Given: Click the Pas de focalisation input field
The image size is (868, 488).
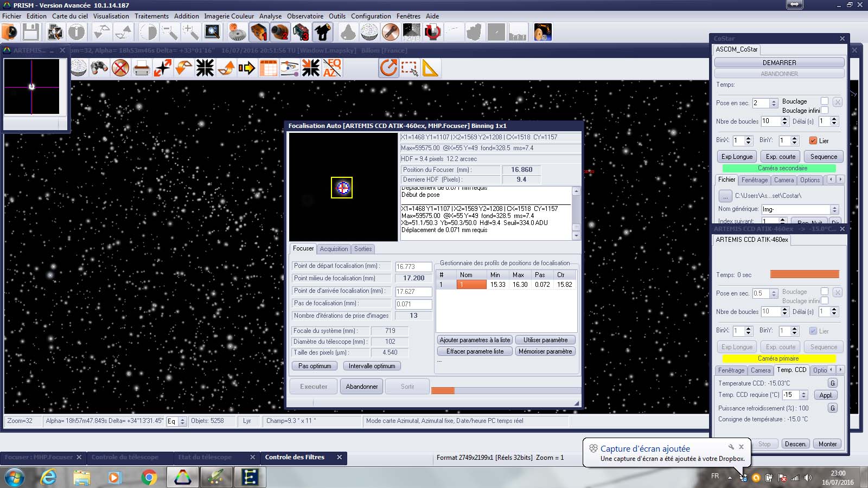Looking at the screenshot, I should [413, 304].
